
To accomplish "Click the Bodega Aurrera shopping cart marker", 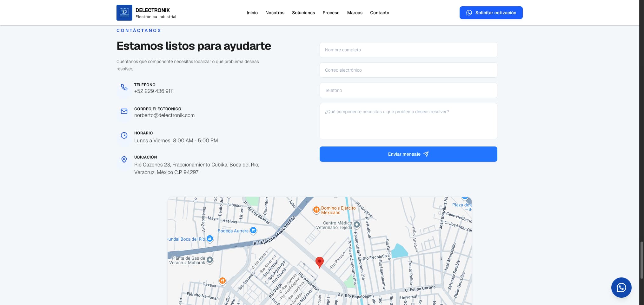I will pyautogui.click(x=253, y=230).
